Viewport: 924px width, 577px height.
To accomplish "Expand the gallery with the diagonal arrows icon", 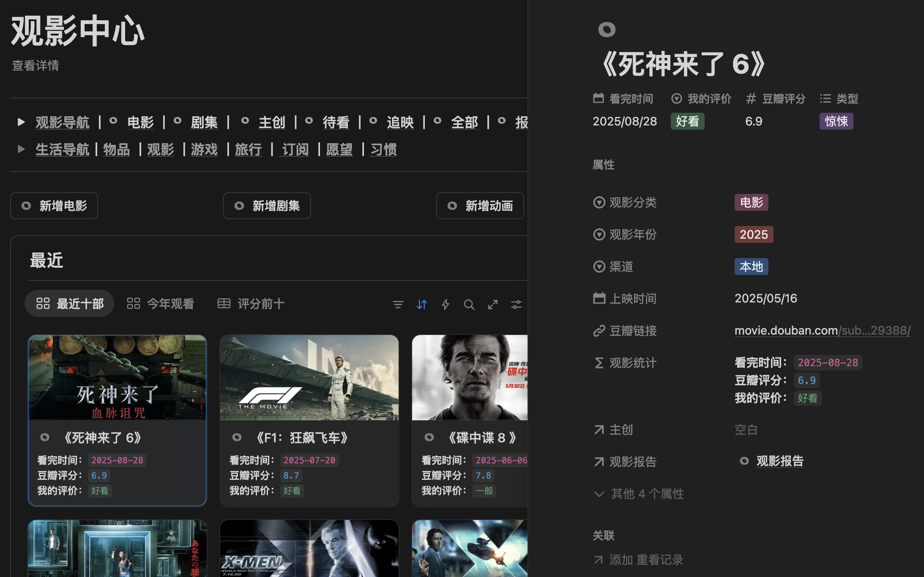I will (x=493, y=304).
